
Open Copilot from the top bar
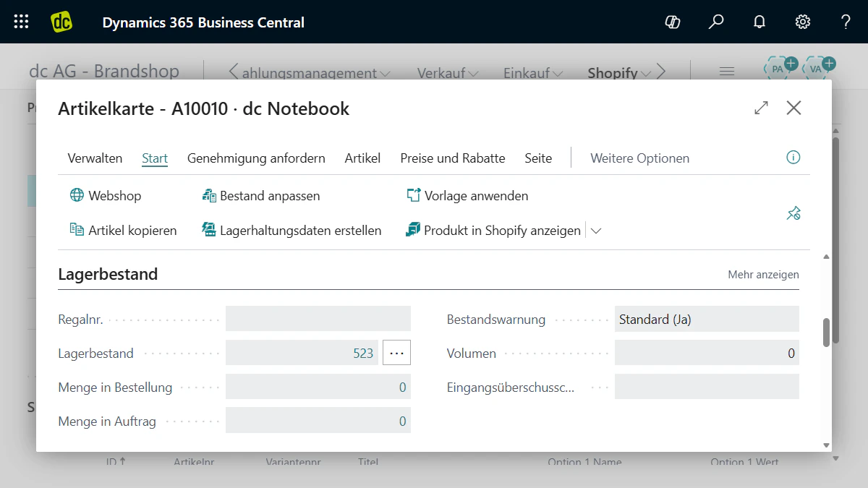[673, 22]
